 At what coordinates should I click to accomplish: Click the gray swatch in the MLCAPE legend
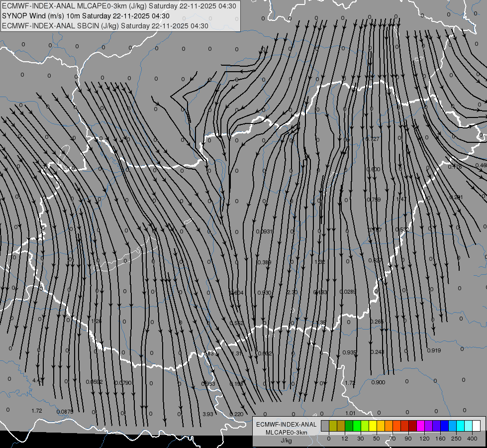point(325,426)
